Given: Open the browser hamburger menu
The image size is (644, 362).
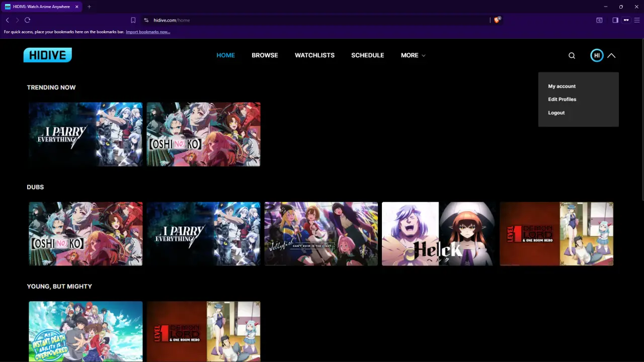Looking at the screenshot, I should coord(637,20).
